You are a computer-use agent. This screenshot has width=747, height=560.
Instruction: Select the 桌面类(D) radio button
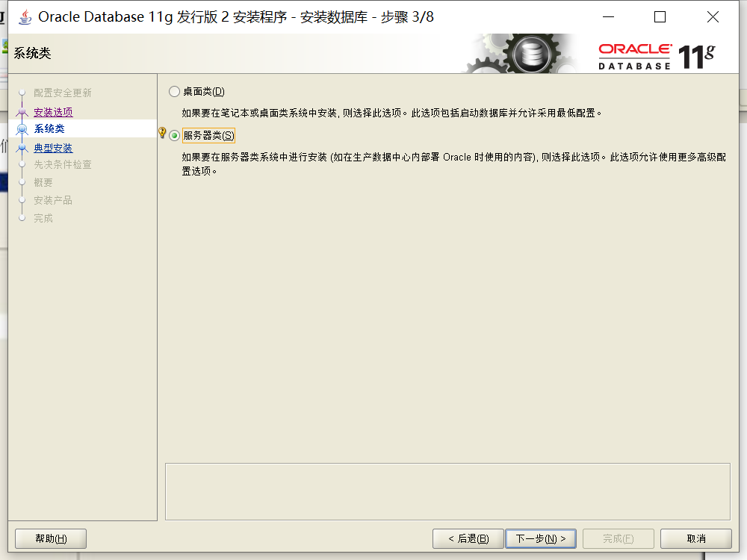pos(174,91)
